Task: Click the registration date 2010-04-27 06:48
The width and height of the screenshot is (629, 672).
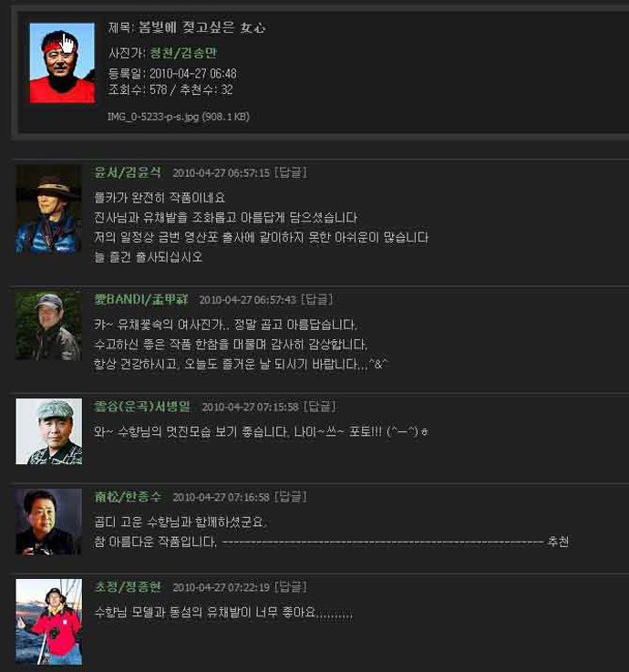Action: coord(193,74)
